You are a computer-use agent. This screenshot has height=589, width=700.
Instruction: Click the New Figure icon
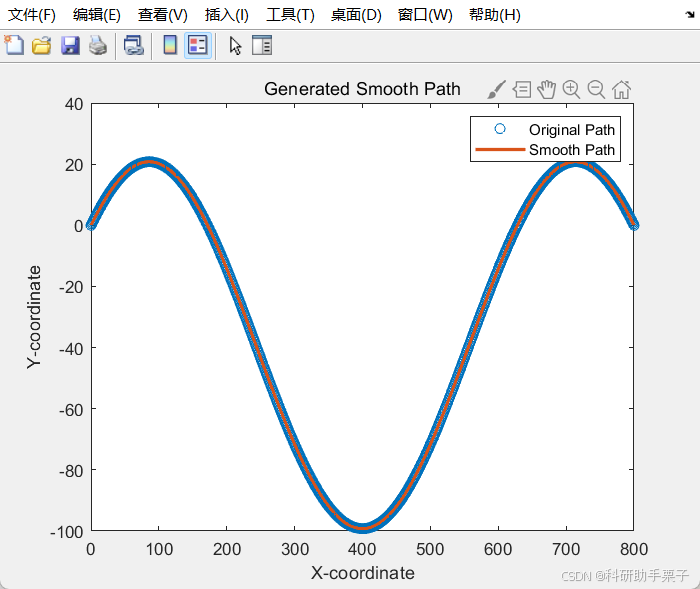14,45
